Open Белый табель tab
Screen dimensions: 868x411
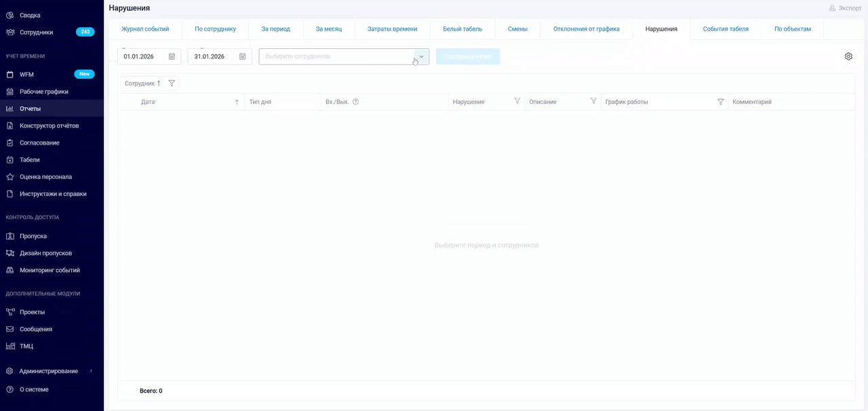click(x=462, y=29)
